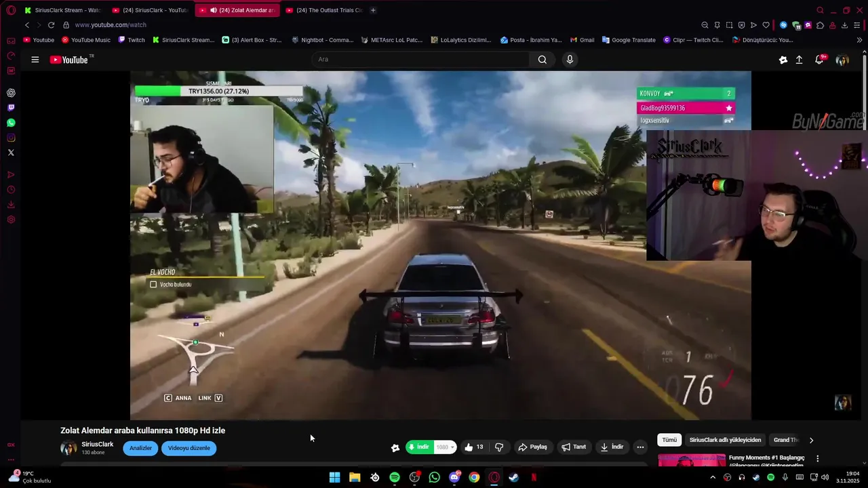Open ChatGPT from the Opera sidebar

coord(11,93)
